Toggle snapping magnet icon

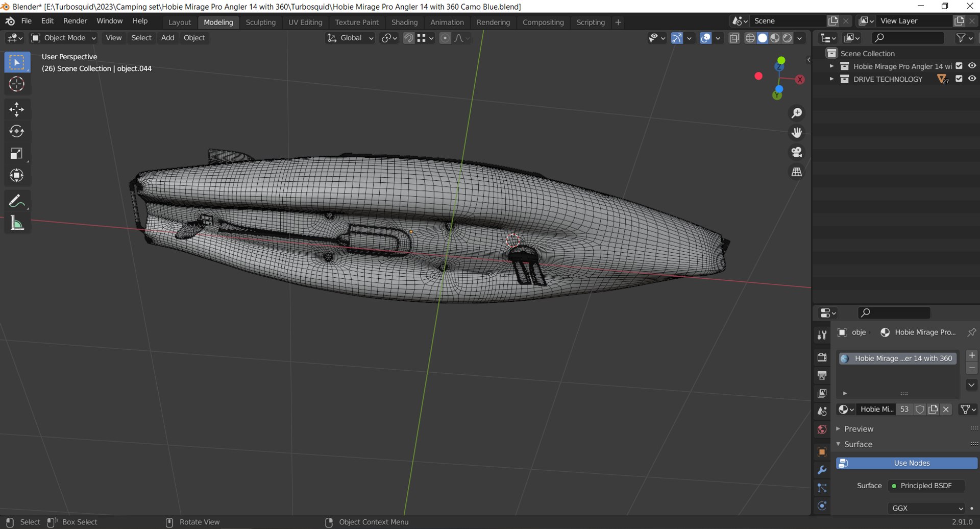pyautogui.click(x=408, y=38)
